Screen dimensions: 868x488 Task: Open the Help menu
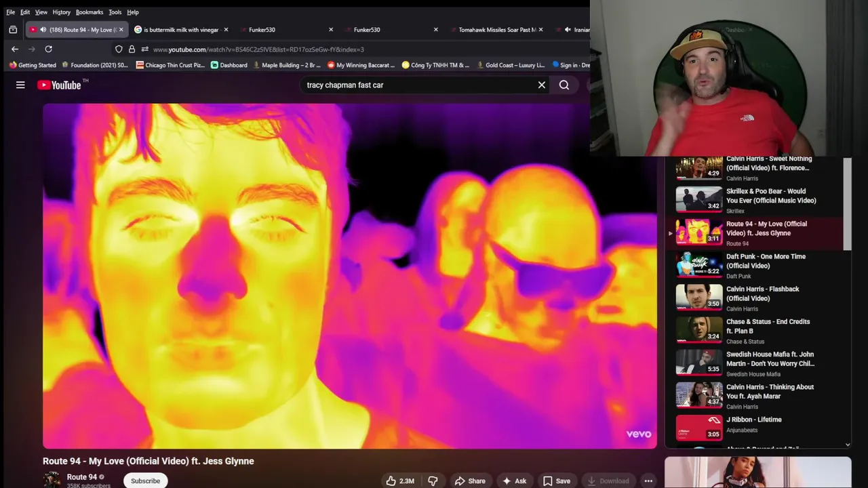point(133,12)
